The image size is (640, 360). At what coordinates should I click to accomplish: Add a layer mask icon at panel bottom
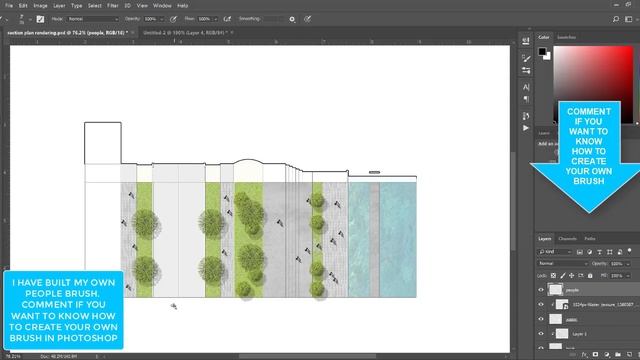596,355
